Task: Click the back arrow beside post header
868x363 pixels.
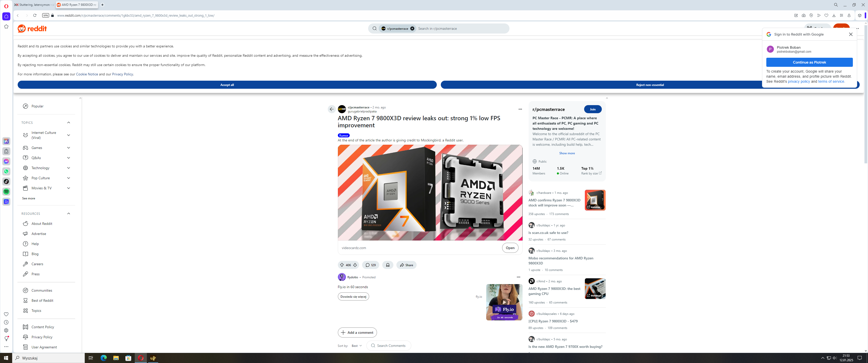Action: pos(332,109)
